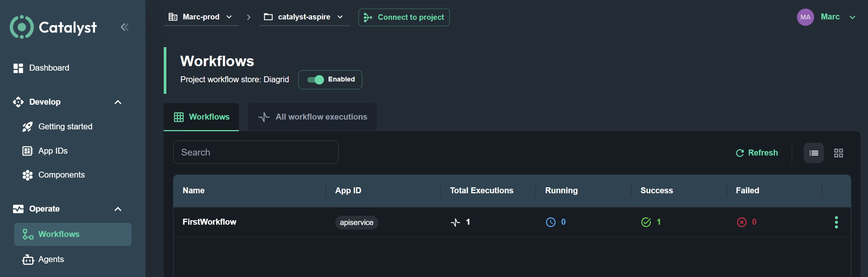
Task: Click the total executions value 1
Action: (468, 222)
